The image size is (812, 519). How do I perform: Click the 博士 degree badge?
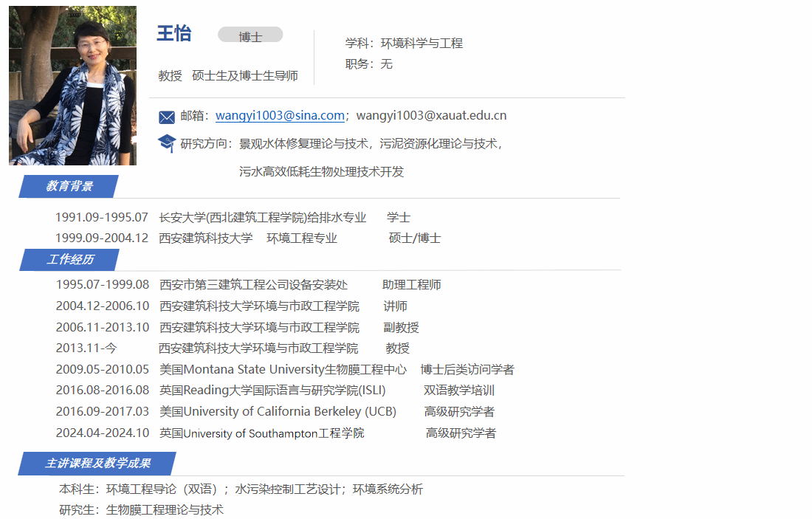(250, 35)
